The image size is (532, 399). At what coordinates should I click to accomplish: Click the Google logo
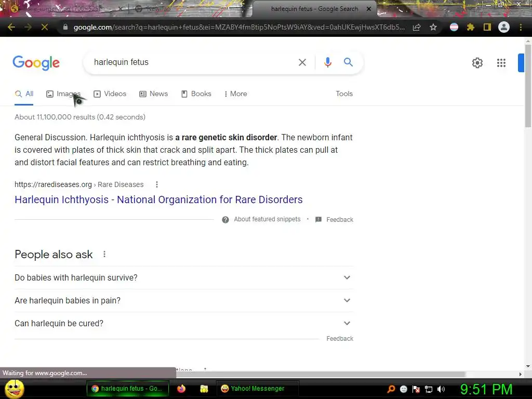36,63
